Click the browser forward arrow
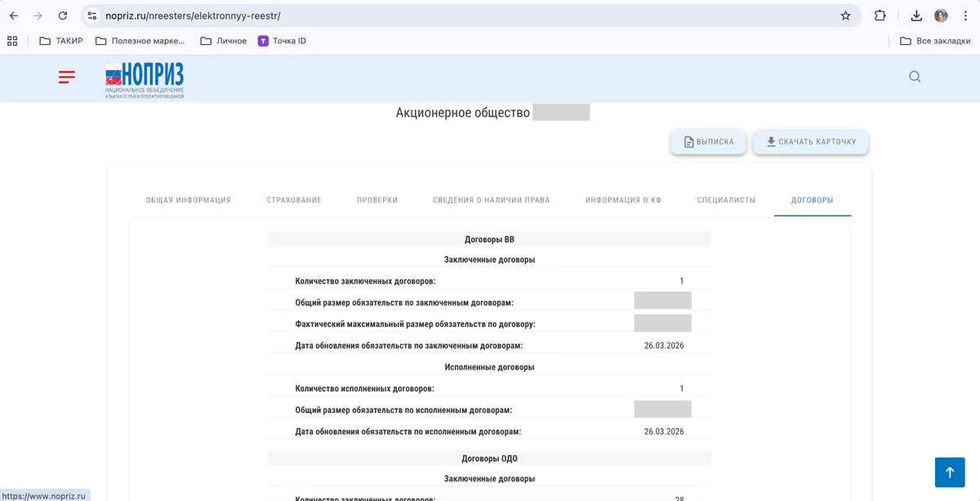Screen dimensions: 980x501 click(38, 16)
